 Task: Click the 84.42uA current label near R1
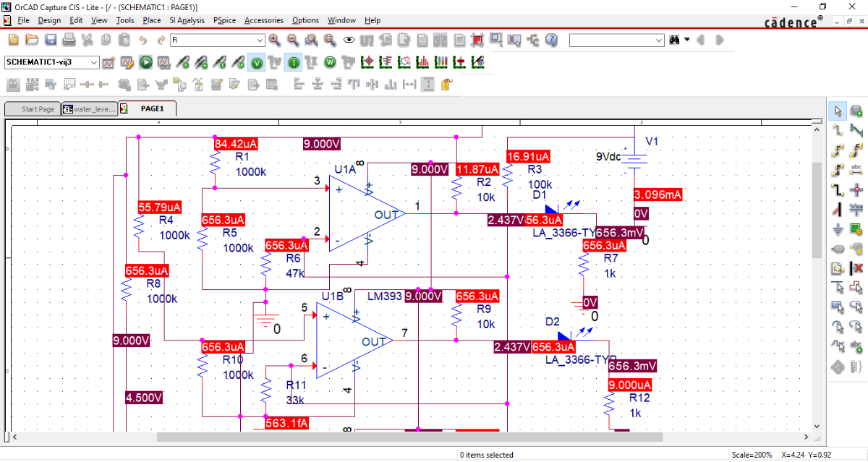(237, 143)
